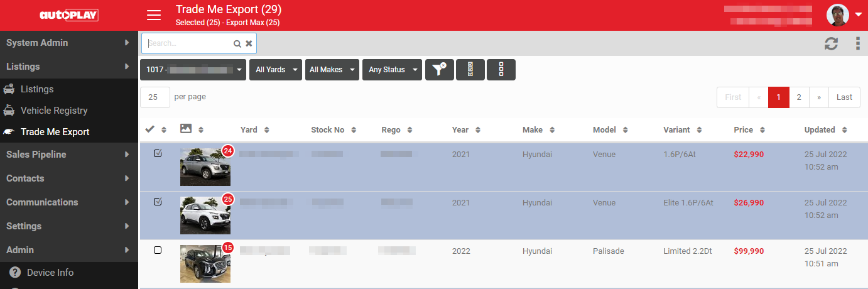This screenshot has height=289, width=868.
Task: Clear filters with the funnel button
Action: [x=440, y=70]
